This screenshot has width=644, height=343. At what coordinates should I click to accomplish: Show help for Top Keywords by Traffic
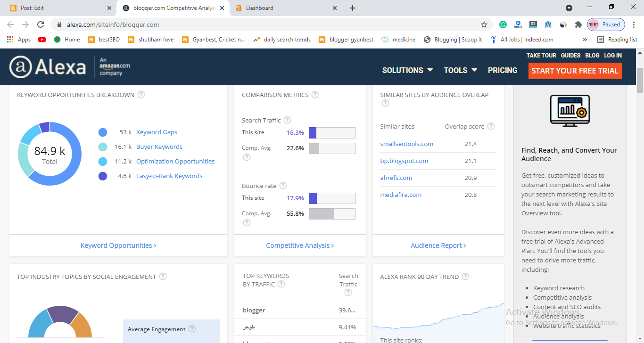[281, 284]
